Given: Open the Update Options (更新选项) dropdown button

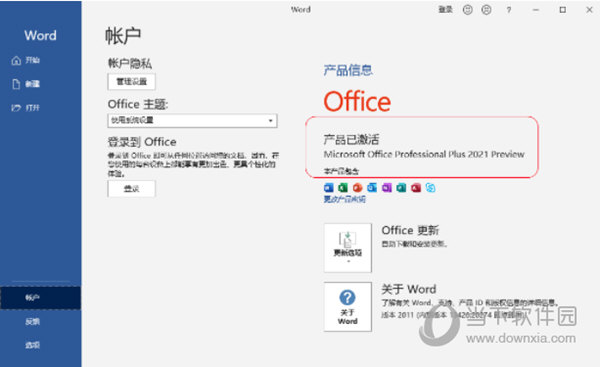Looking at the screenshot, I should tap(348, 248).
